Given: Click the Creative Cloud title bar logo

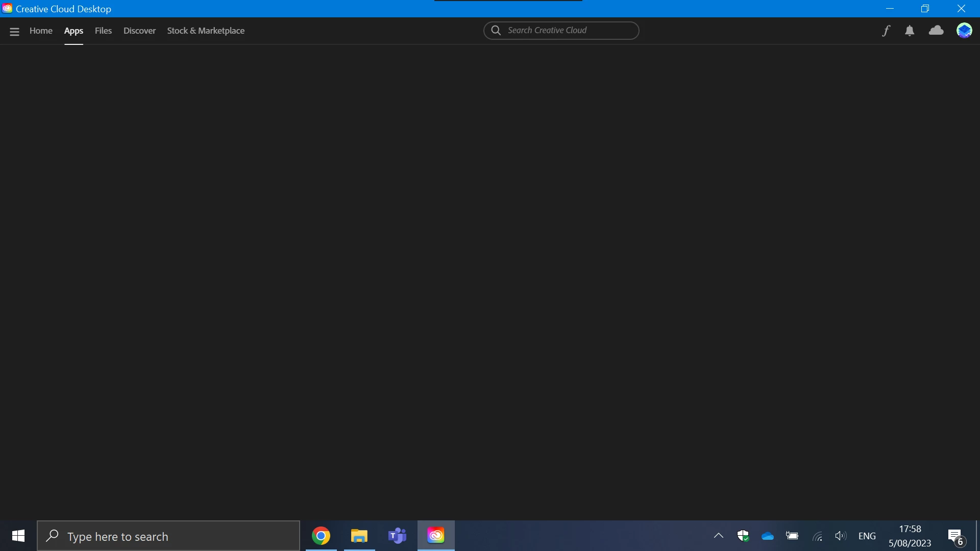Looking at the screenshot, I should 7,9.
